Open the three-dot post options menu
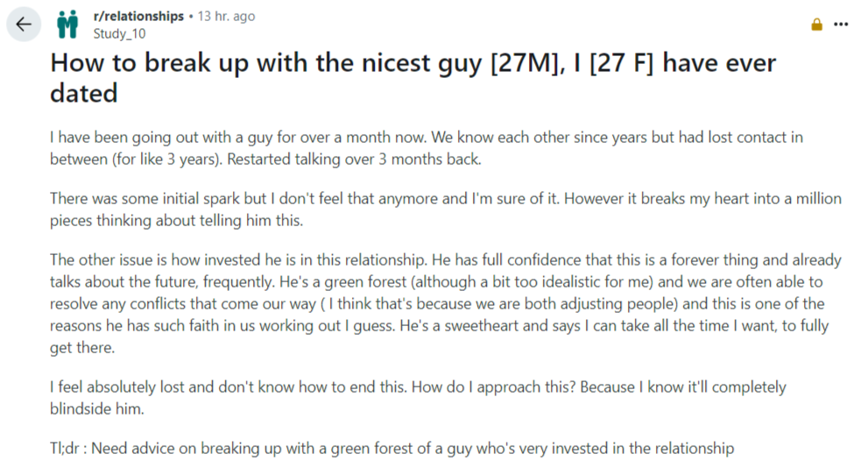Viewport: 868px width, 468px height. [x=841, y=25]
